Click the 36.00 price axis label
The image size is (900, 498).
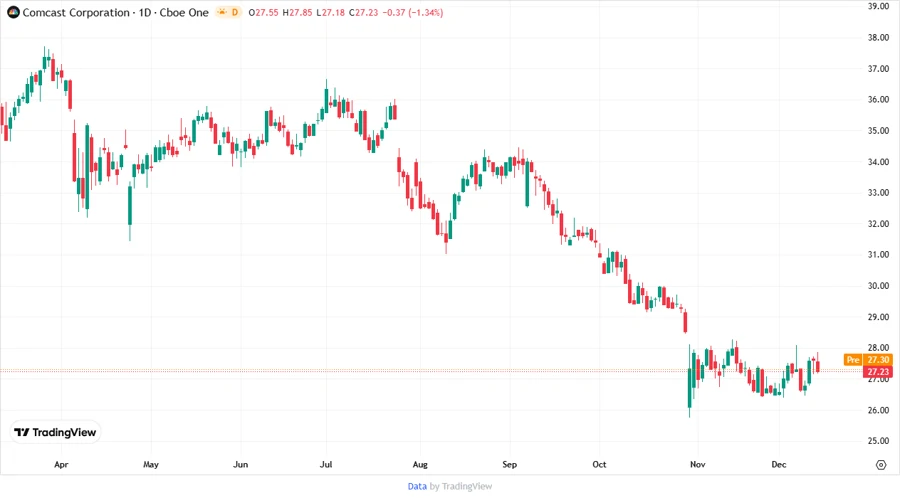point(878,99)
